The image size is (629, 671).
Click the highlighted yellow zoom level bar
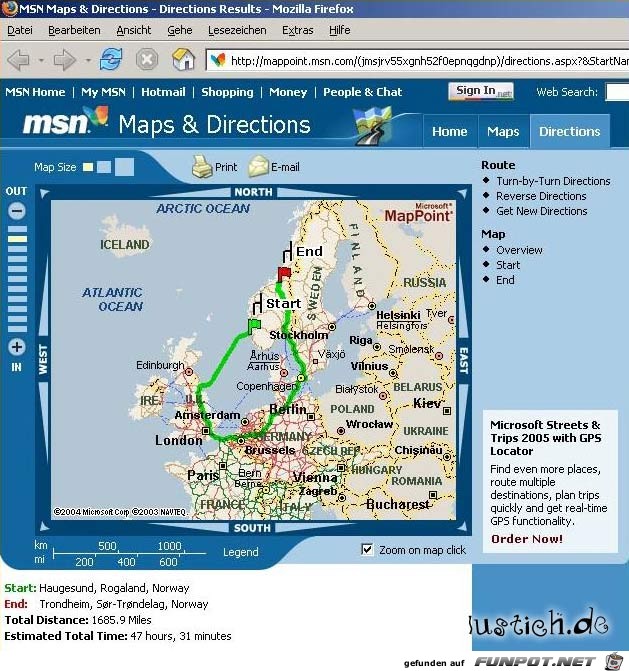tap(18, 239)
